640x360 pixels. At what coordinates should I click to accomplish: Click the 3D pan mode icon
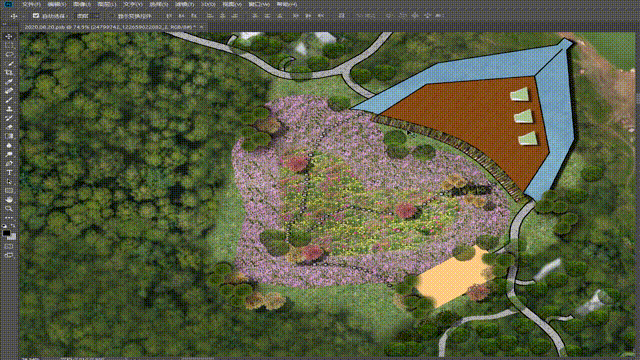tap(415, 16)
